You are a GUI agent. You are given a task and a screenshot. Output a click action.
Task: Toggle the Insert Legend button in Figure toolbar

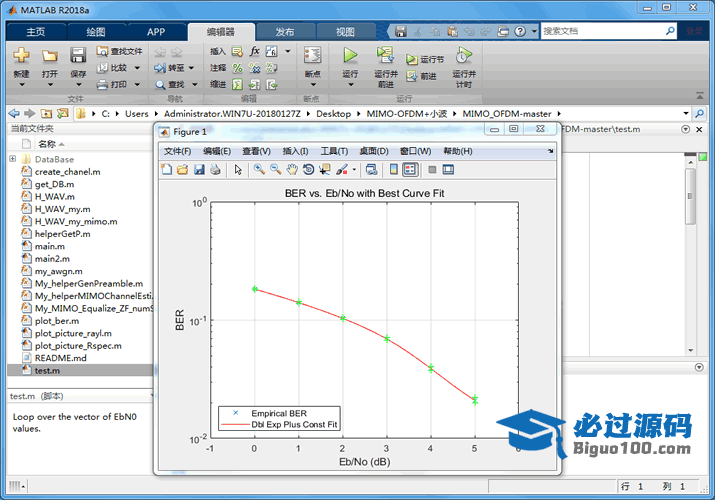[x=410, y=169]
